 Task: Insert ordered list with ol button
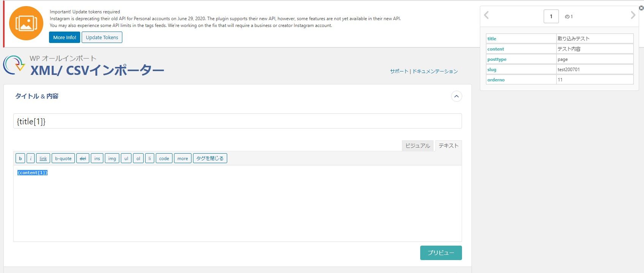click(138, 158)
